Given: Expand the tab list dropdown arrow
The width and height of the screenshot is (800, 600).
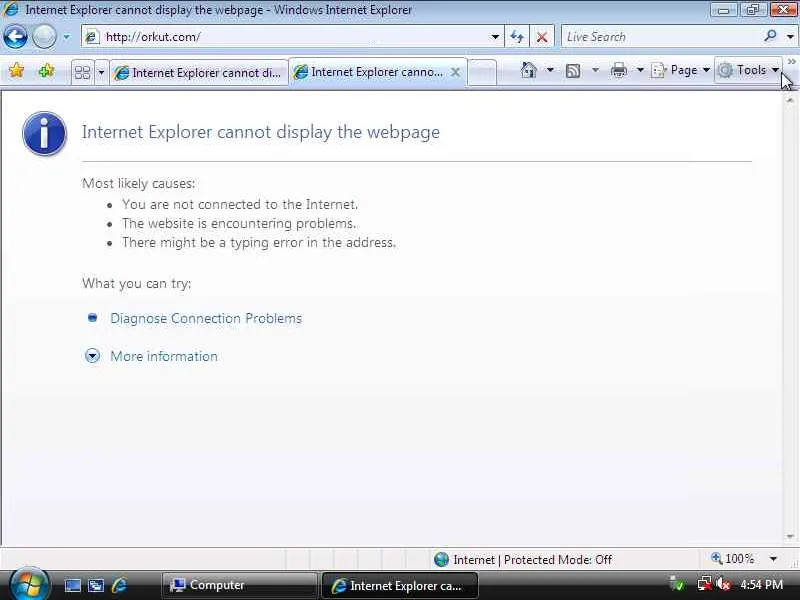Looking at the screenshot, I should [101, 72].
